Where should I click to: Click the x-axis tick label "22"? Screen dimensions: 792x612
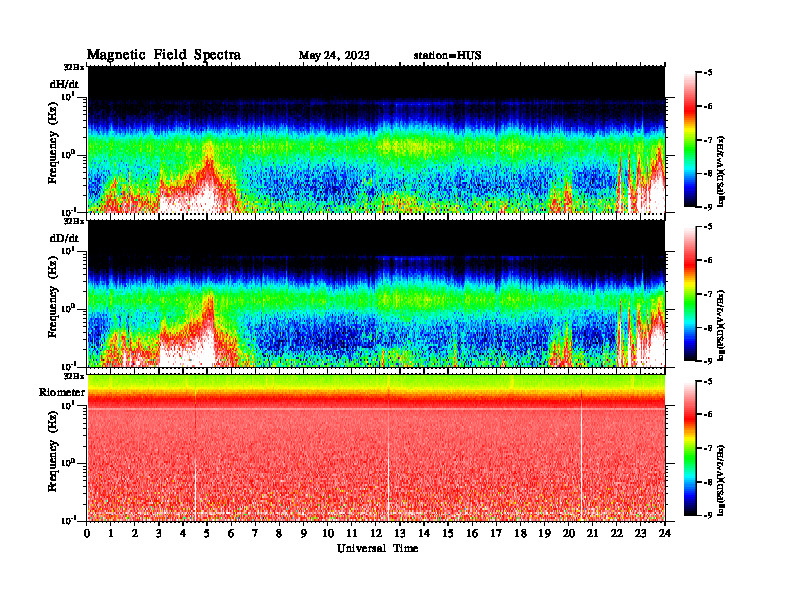(617, 533)
